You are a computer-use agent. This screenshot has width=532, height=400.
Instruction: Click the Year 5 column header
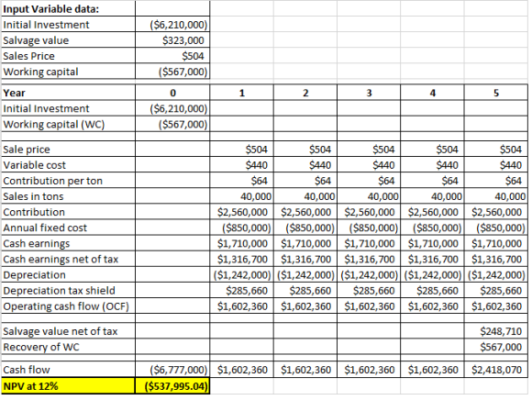(496, 93)
